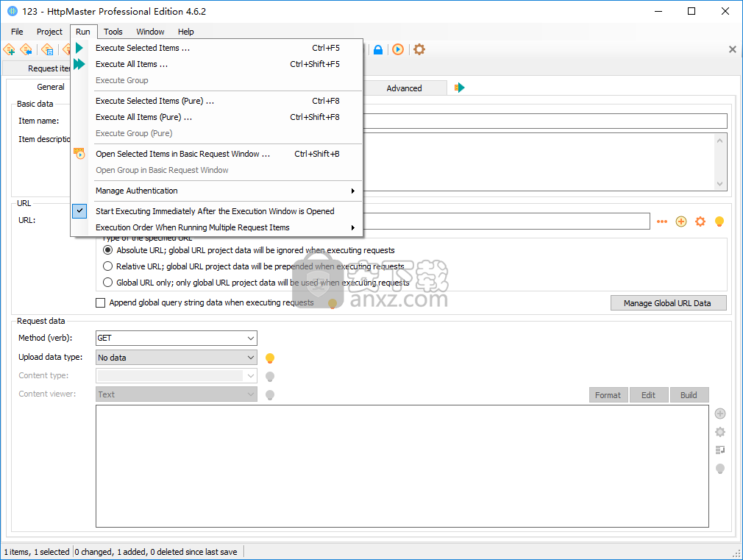Close the panel with the gray X
This screenshot has width=743, height=560.
tap(732, 49)
